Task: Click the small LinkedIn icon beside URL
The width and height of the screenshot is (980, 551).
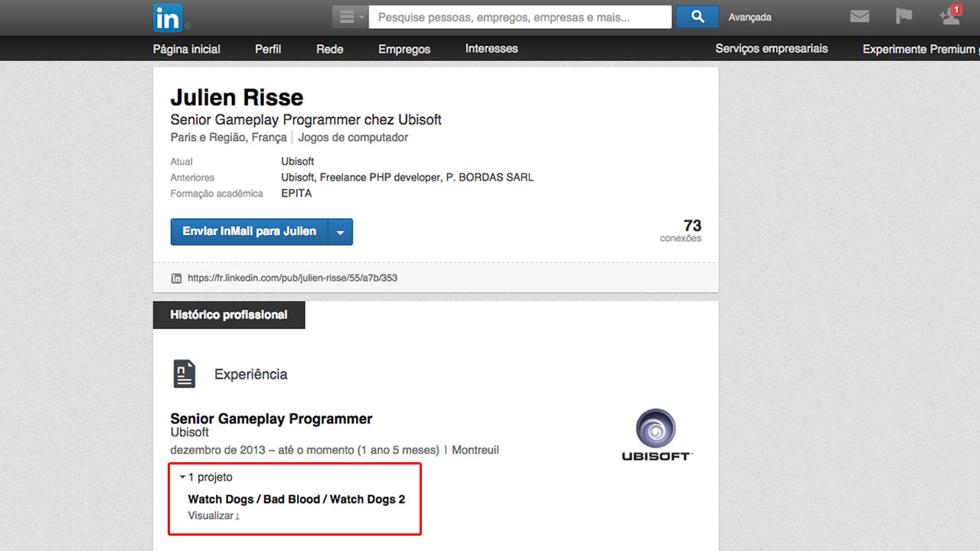Action: pos(176,278)
